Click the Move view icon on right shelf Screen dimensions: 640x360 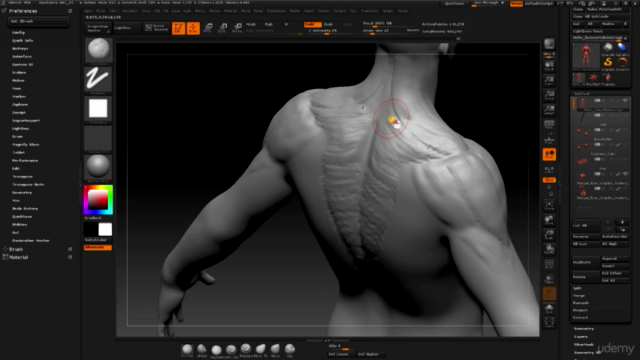[x=549, y=220]
